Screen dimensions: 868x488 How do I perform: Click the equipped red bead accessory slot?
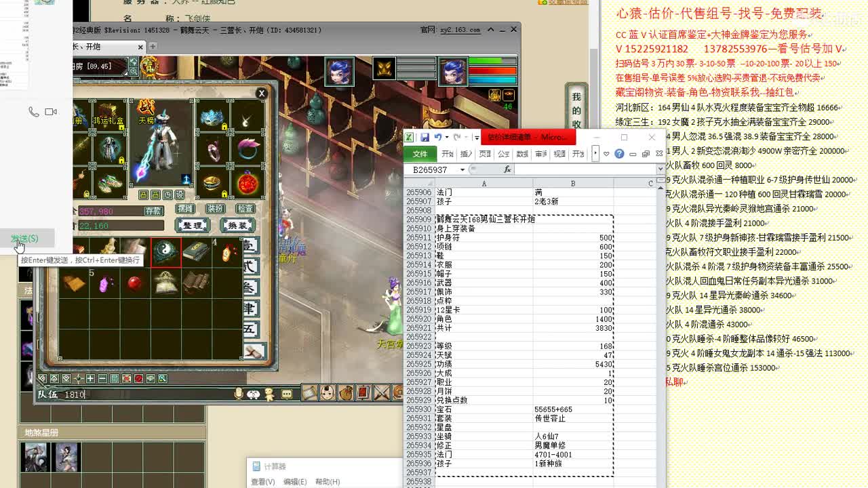(x=248, y=183)
